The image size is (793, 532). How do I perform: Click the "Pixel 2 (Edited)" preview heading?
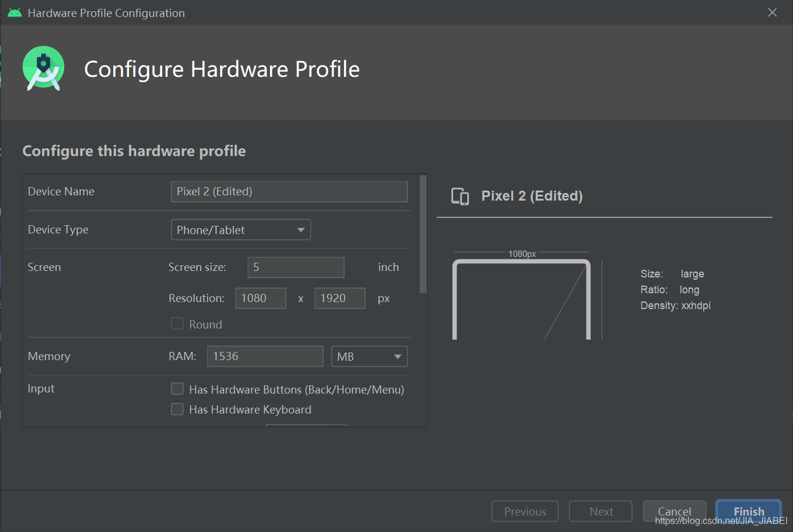coord(532,196)
